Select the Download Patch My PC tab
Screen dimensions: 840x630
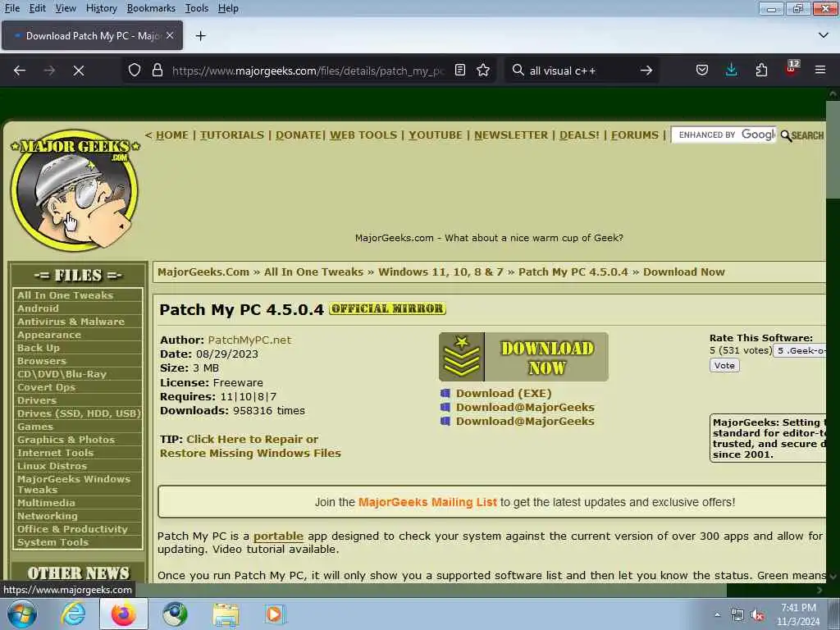click(x=92, y=35)
